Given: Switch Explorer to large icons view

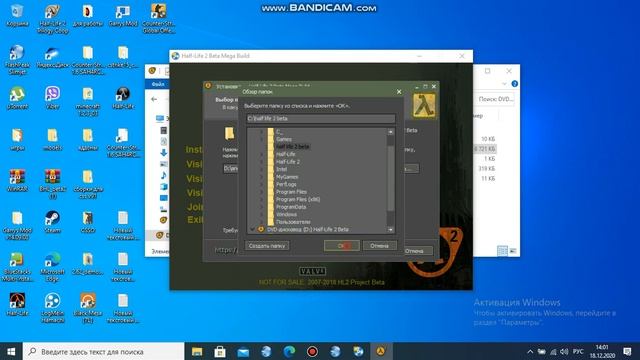Looking at the screenshot, I should click(x=513, y=251).
